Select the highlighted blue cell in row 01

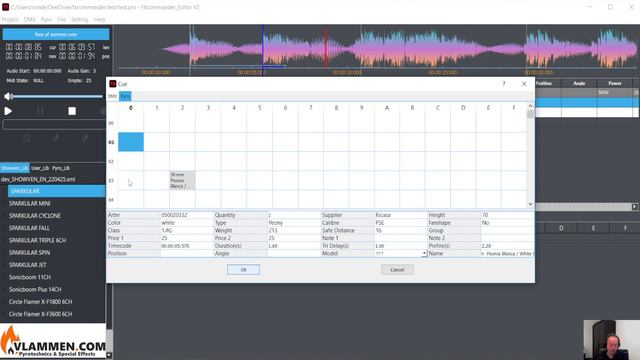pos(131,142)
